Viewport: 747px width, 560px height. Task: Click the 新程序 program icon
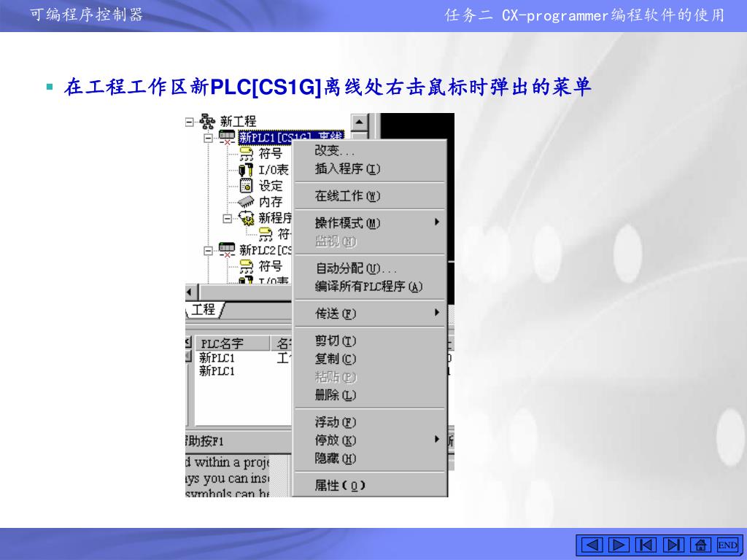(x=247, y=218)
